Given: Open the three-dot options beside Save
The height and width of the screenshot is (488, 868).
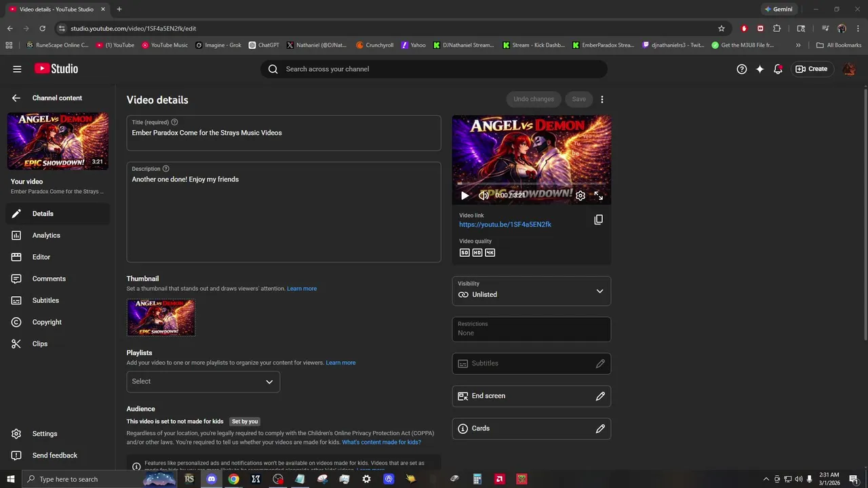Looking at the screenshot, I should [x=602, y=100].
